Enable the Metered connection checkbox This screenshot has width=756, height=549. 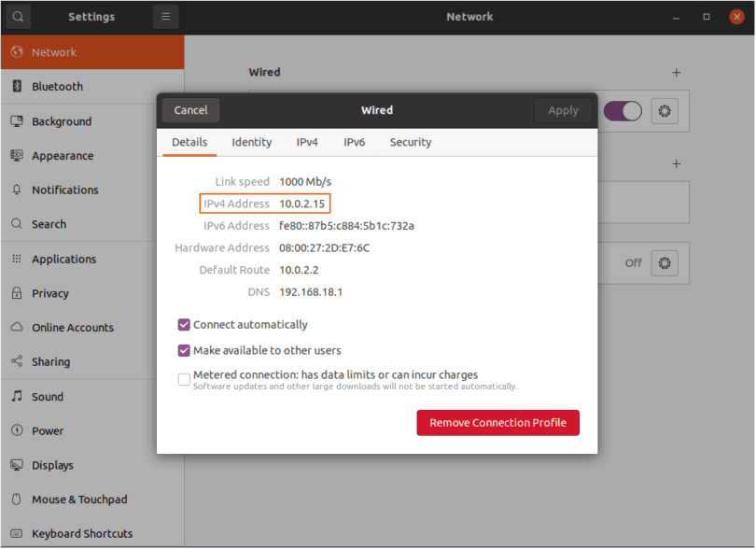tap(184, 379)
